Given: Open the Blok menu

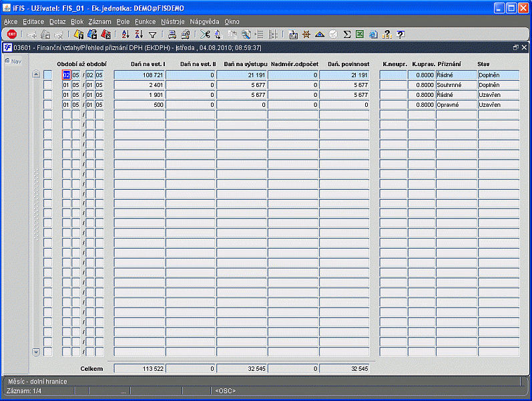Looking at the screenshot, I should tap(77, 22).
